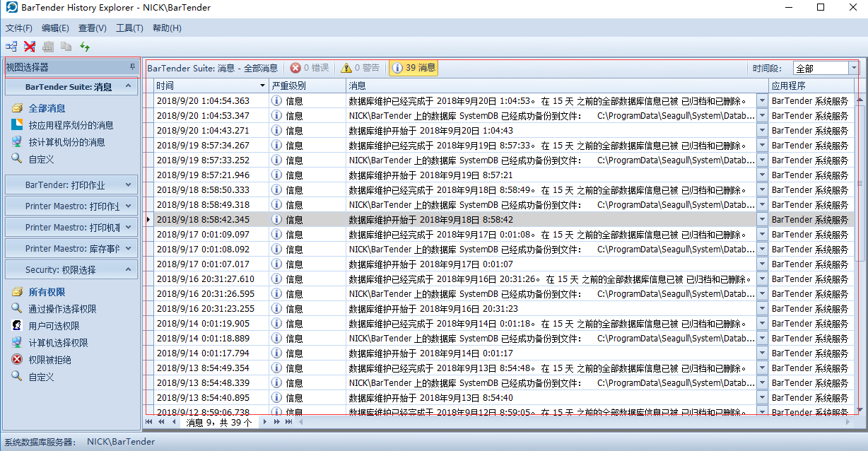The image size is (868, 451).
Task: Select 全部消息 in view selector
Action: tap(47, 108)
